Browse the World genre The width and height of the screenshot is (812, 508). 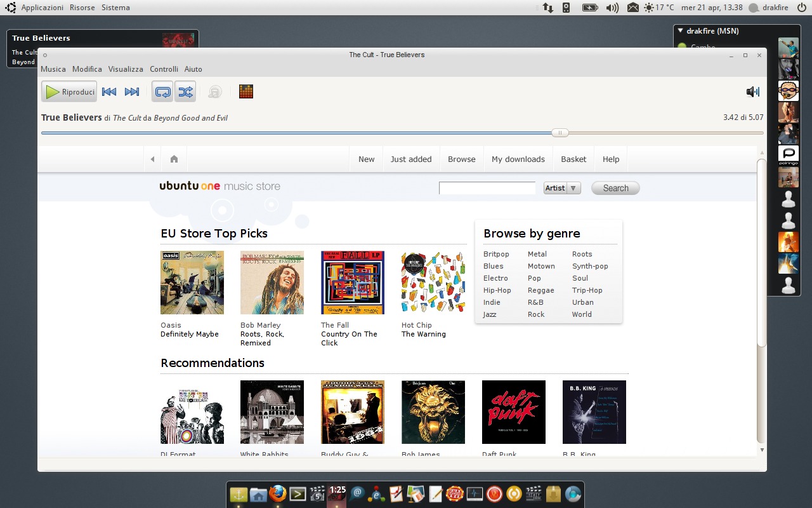coord(582,314)
